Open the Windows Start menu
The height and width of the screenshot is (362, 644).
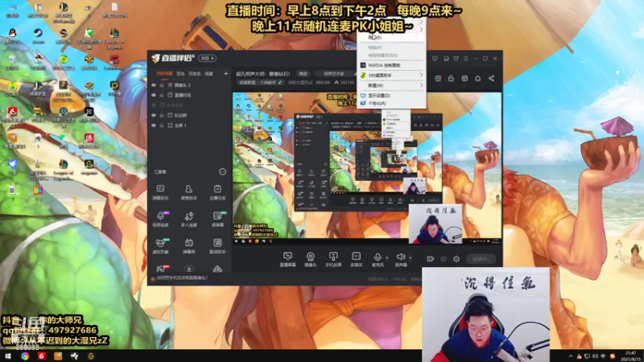[x=8, y=356]
